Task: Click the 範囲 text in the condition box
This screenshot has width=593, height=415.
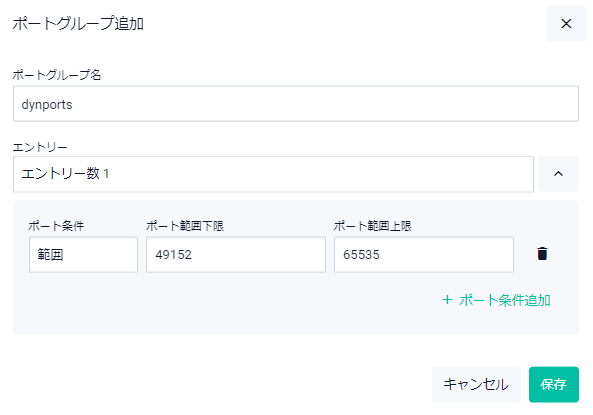Action: pyautogui.click(x=50, y=255)
